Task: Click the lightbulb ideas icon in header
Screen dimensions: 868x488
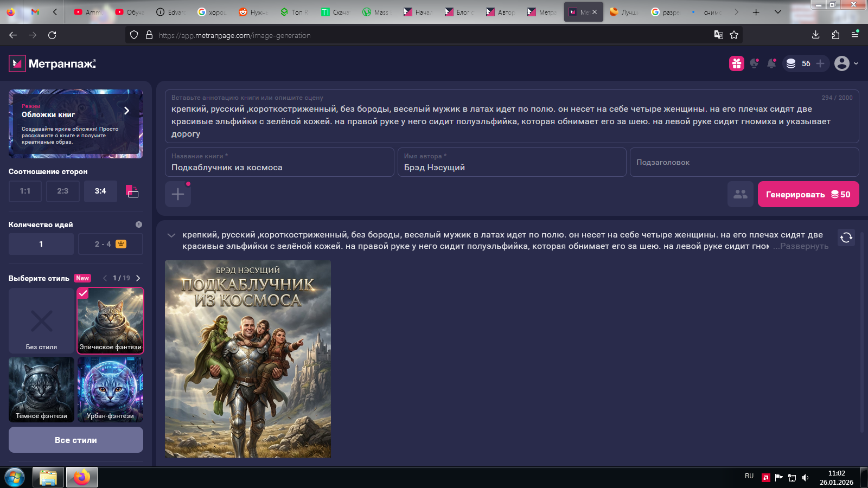Action: [x=754, y=63]
